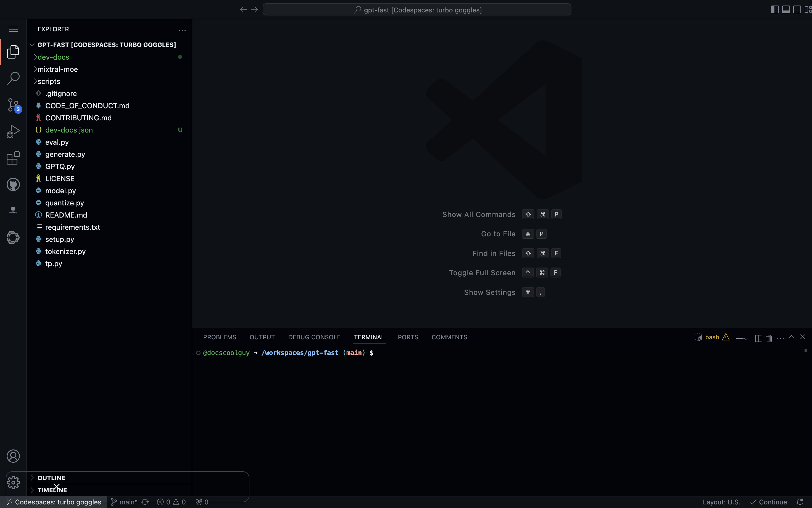
Task: Open the GitHub view icon
Action: point(13,184)
